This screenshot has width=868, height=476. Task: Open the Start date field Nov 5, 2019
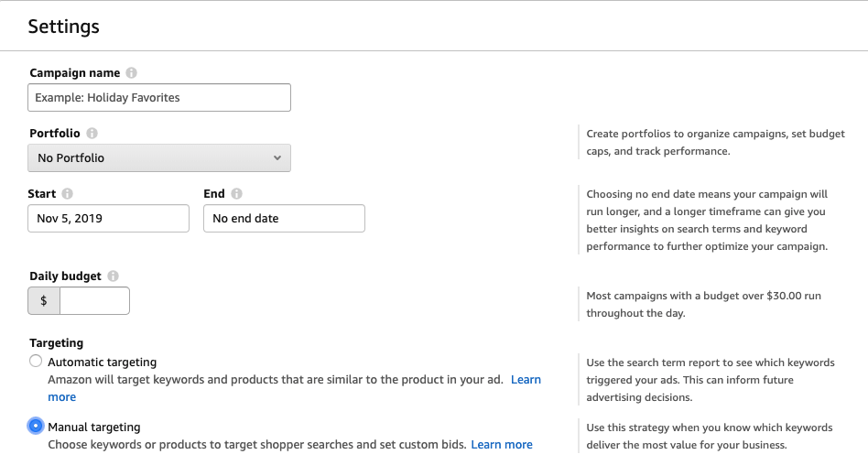[108, 219]
